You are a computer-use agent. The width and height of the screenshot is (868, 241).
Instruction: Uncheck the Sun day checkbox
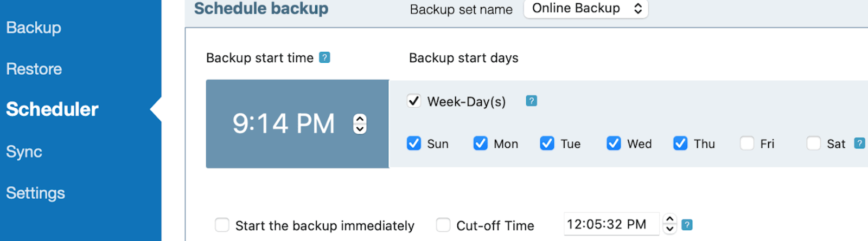click(x=414, y=143)
